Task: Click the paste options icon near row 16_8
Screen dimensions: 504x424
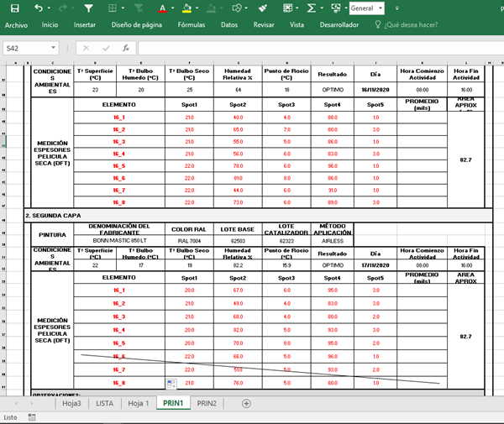Action: pyautogui.click(x=171, y=384)
